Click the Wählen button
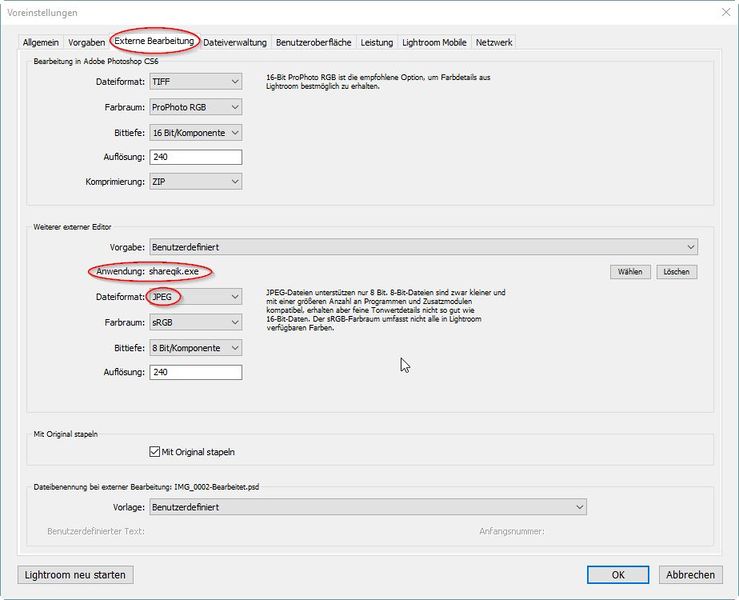 tap(630, 272)
